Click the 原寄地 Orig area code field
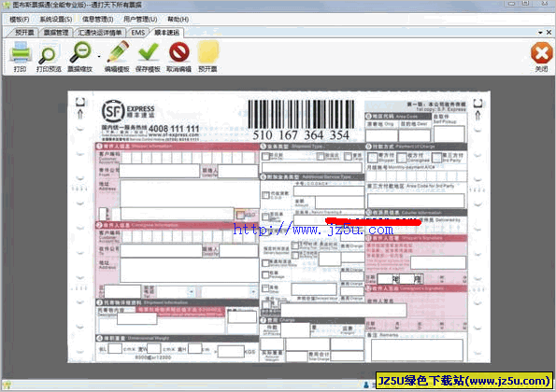The height and width of the screenshot is (392, 556). point(381,135)
